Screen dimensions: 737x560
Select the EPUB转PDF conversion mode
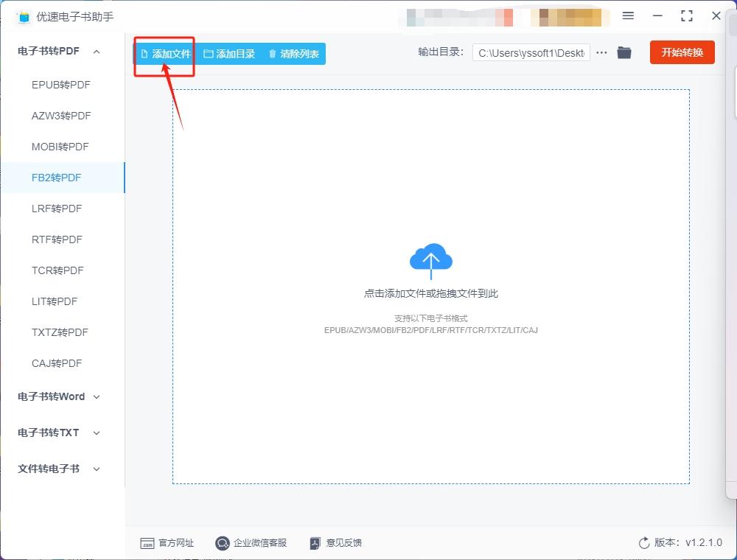60,85
